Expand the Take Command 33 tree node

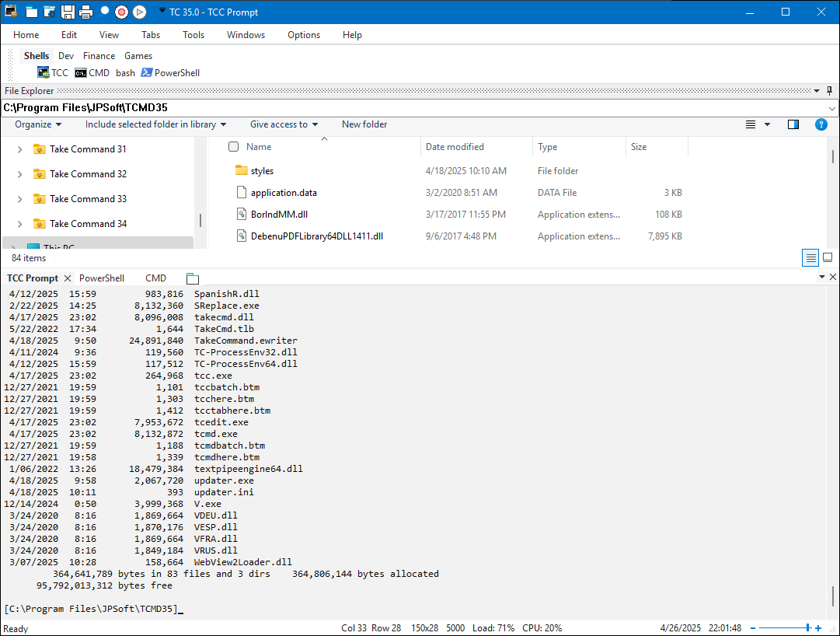[x=20, y=199]
